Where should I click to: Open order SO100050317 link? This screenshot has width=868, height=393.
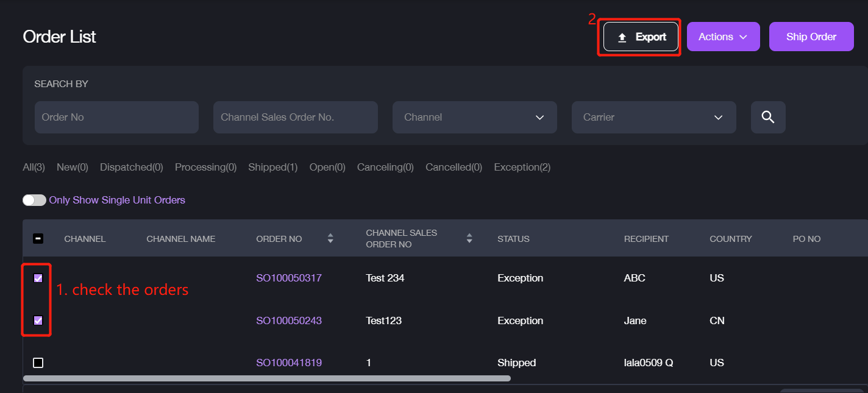pyautogui.click(x=289, y=278)
